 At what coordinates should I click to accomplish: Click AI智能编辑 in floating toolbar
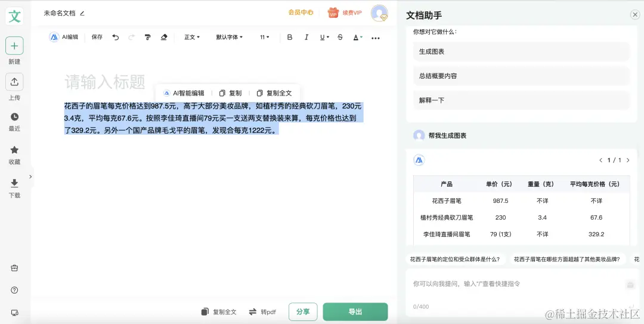pos(184,93)
